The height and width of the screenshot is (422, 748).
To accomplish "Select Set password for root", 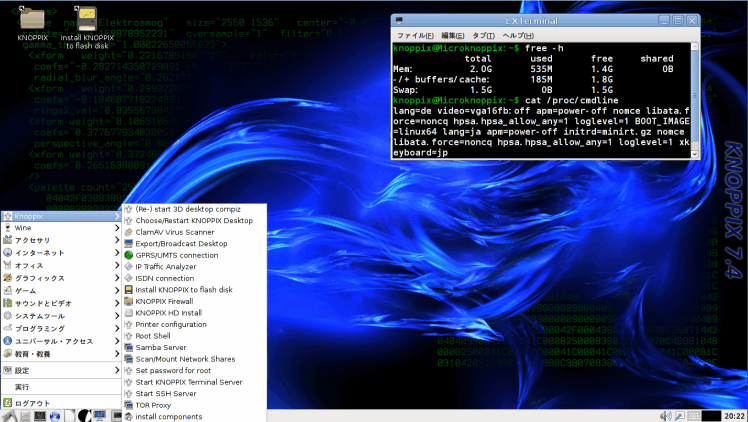I will 195,371.
